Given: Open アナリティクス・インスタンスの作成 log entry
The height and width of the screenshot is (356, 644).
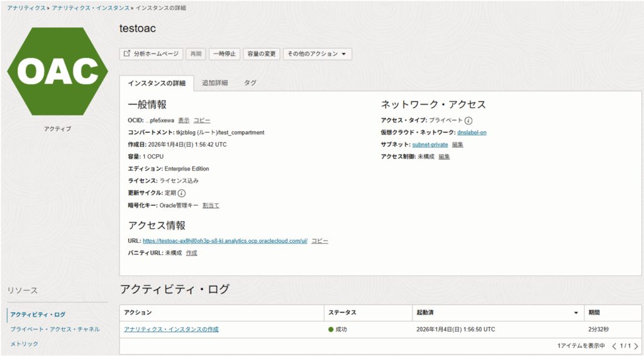Looking at the screenshot, I should [171, 329].
